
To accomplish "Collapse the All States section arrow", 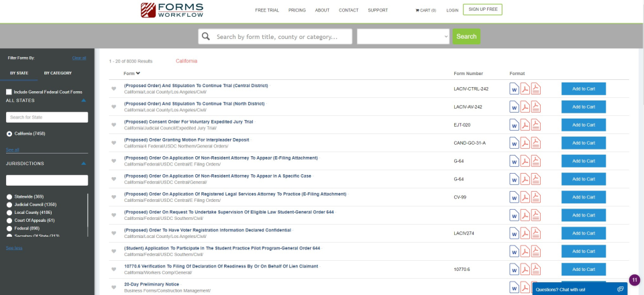I will pyautogui.click(x=83, y=101).
